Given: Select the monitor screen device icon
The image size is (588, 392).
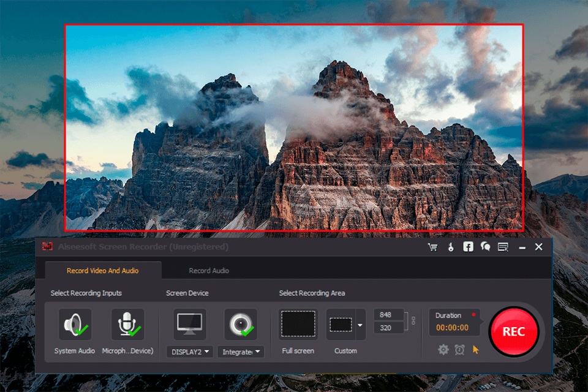Looking at the screenshot, I should pyautogui.click(x=190, y=325).
